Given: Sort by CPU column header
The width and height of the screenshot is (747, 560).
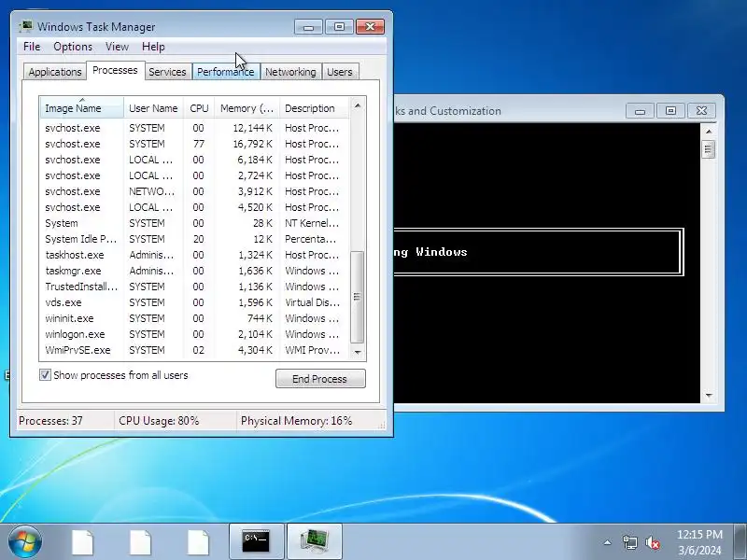Looking at the screenshot, I should click(x=199, y=108).
